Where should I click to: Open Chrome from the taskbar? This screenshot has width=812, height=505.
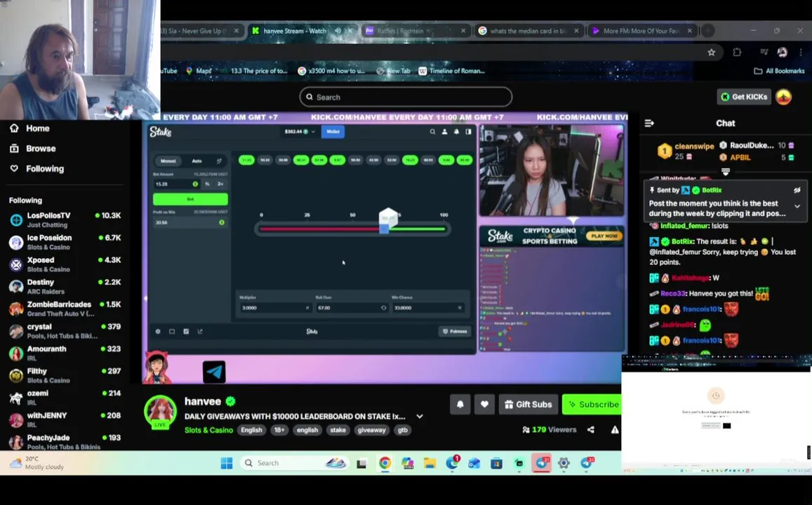(x=385, y=463)
